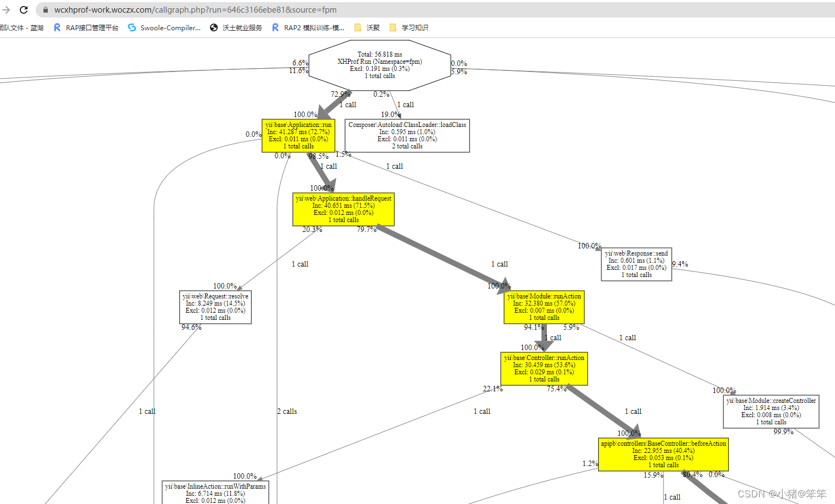Click the yii\base\Application::run node

pyautogui.click(x=298, y=136)
